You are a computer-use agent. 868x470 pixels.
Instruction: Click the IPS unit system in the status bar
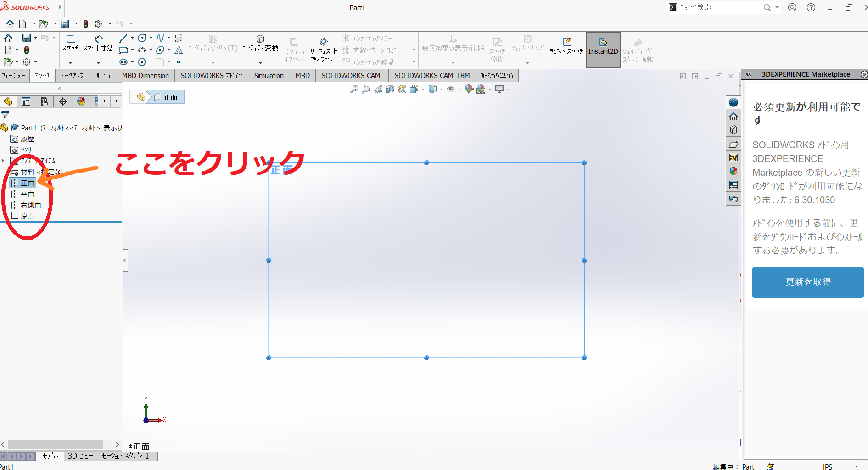click(827, 466)
